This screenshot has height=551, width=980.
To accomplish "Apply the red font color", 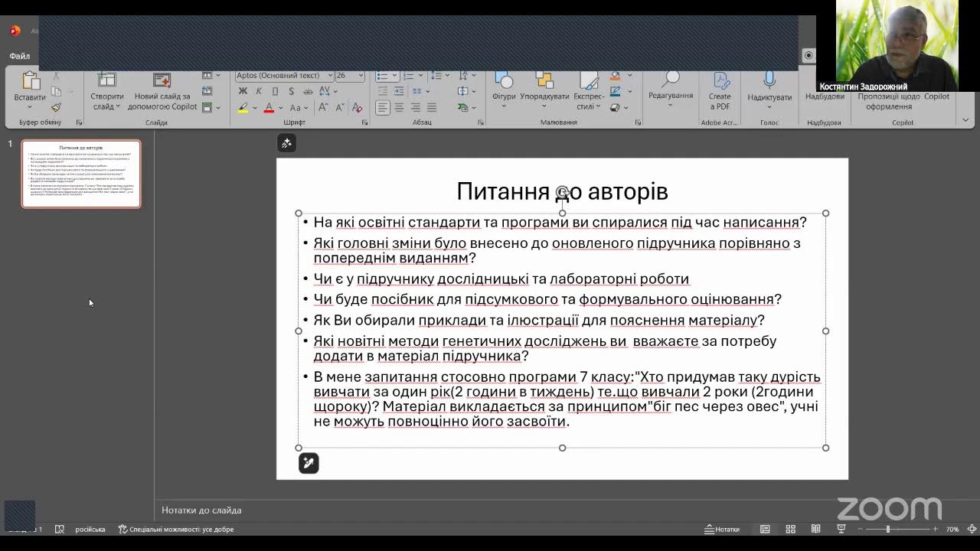I will coord(269,108).
